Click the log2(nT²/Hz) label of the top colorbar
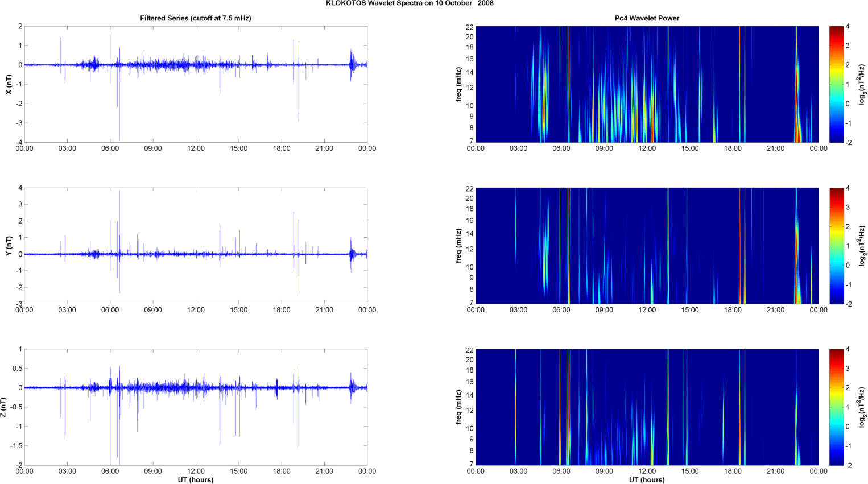Image resolution: width=868 pixels, height=484 pixels. tap(862, 84)
